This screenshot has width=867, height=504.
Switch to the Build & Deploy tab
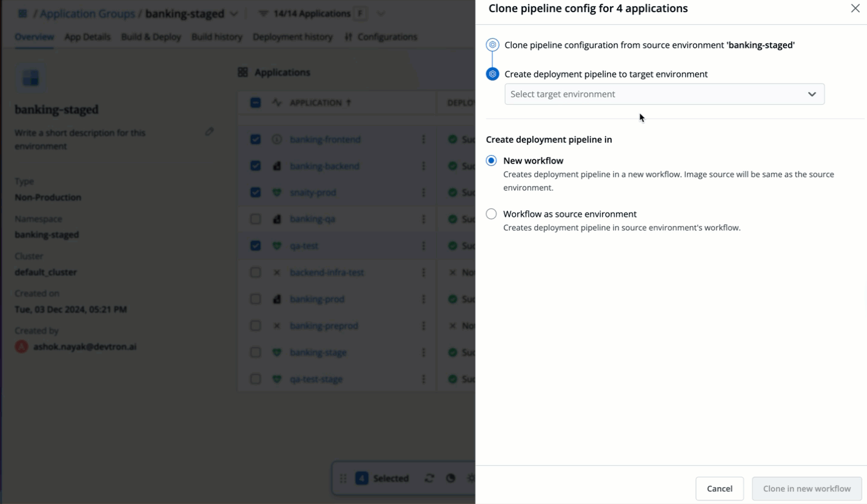pos(151,37)
